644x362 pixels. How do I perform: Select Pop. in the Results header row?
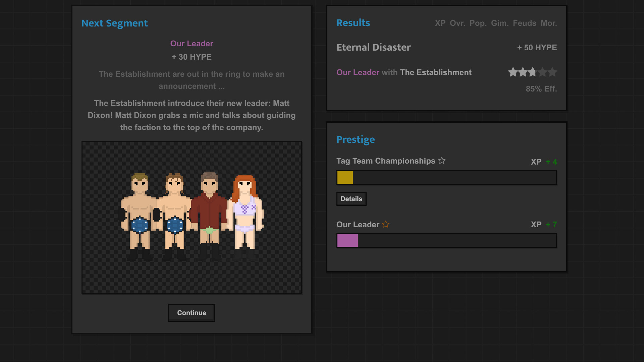[x=479, y=23]
